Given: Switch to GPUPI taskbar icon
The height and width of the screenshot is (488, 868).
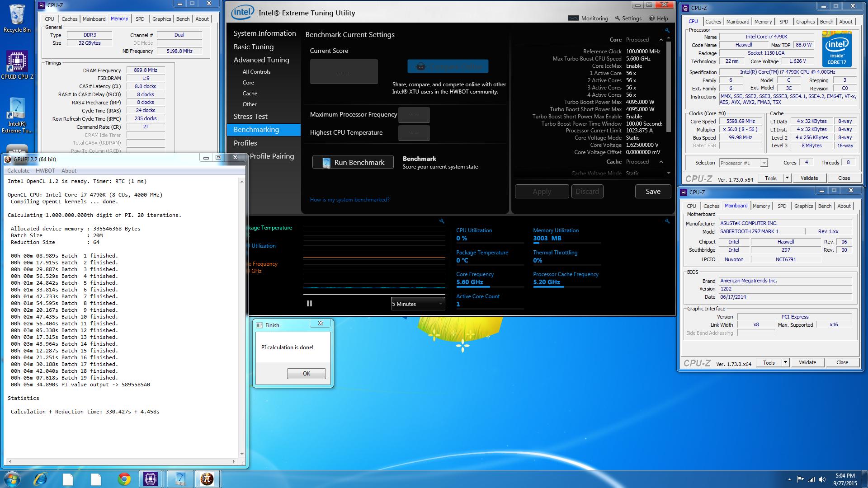Looking at the screenshot, I should pyautogui.click(x=207, y=479).
